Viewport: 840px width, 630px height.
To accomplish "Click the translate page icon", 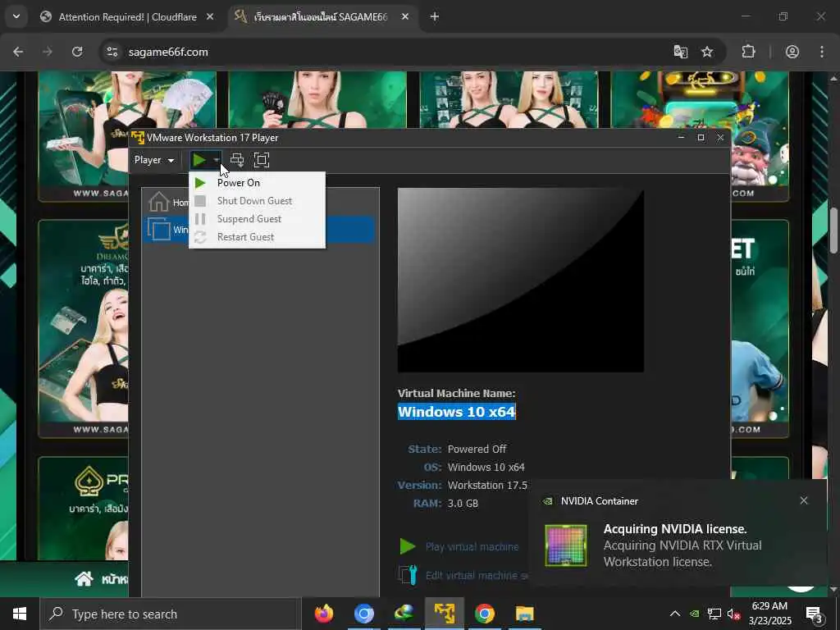I will [680, 52].
